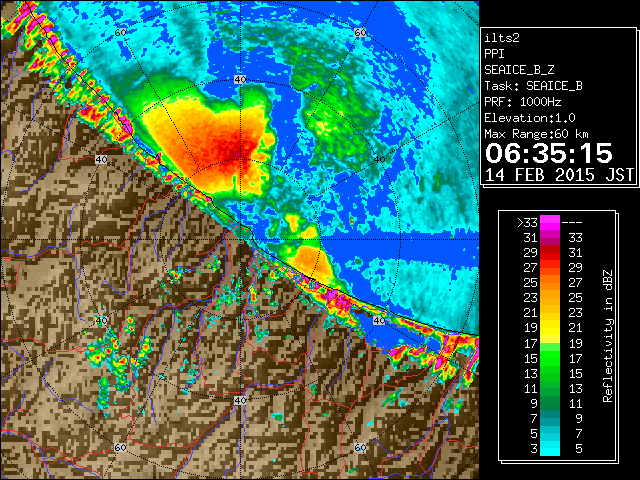Image resolution: width=640 pixels, height=480 pixels.
Task: Click the "Reflectivity in dBZ" legend title
Action: tap(608, 336)
